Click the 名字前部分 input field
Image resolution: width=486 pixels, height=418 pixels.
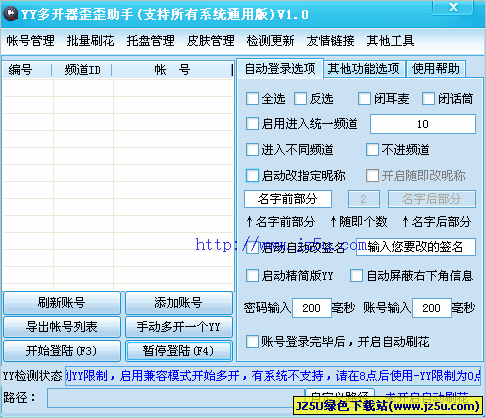click(288, 199)
